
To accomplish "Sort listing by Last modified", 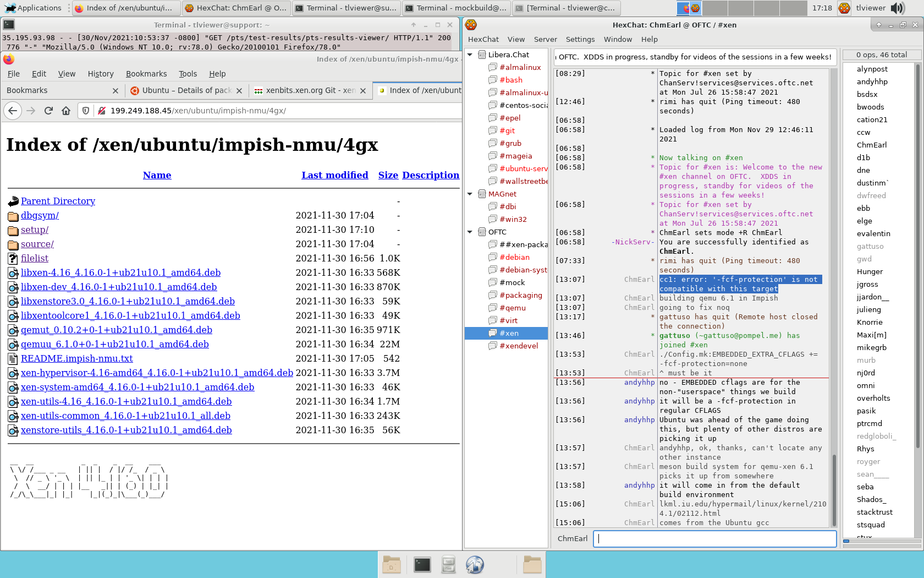I will (334, 175).
